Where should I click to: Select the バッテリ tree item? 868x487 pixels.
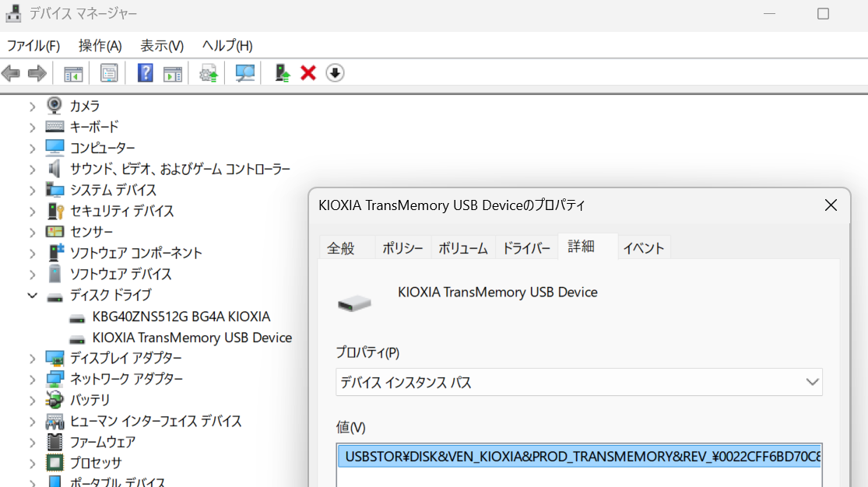click(90, 400)
